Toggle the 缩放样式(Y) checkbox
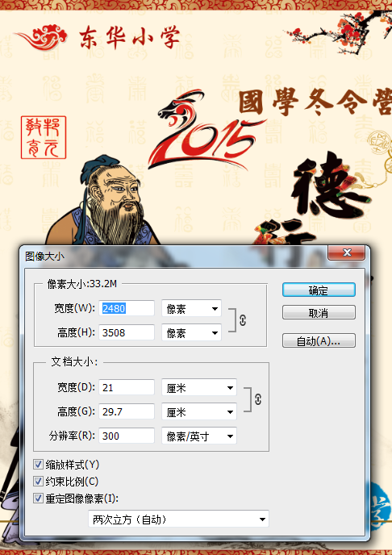This screenshot has height=555, width=392. (38, 465)
